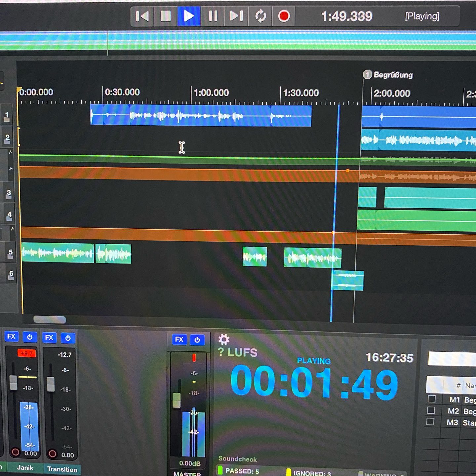476x476 pixels.
Task: Toggle FX bypass power on Master track
Action: click(197, 340)
